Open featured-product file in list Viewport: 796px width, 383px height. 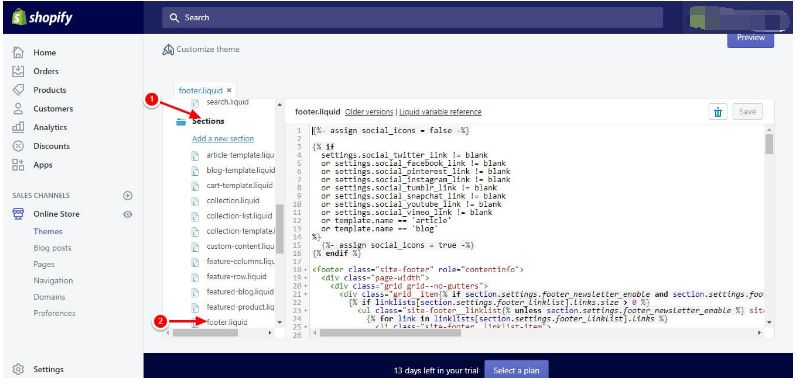click(240, 307)
